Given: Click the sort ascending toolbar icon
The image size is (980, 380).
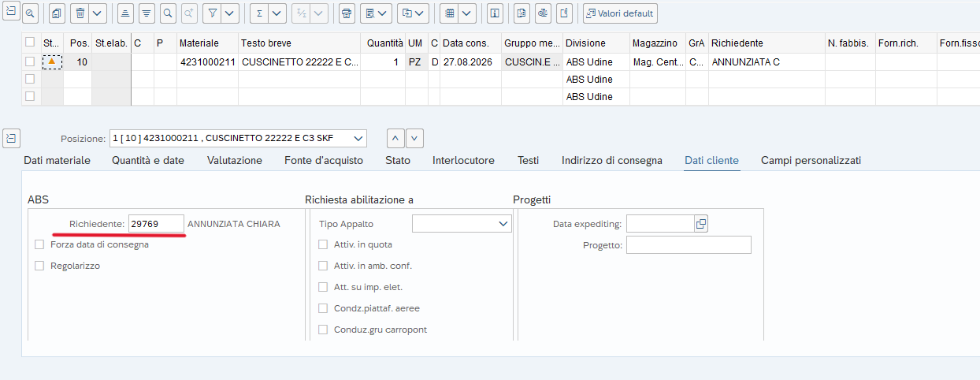Looking at the screenshot, I should click(x=125, y=13).
